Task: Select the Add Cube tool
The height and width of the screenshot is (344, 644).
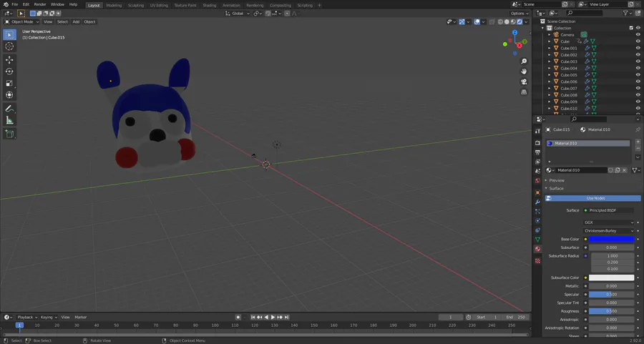Action: pyautogui.click(x=9, y=134)
